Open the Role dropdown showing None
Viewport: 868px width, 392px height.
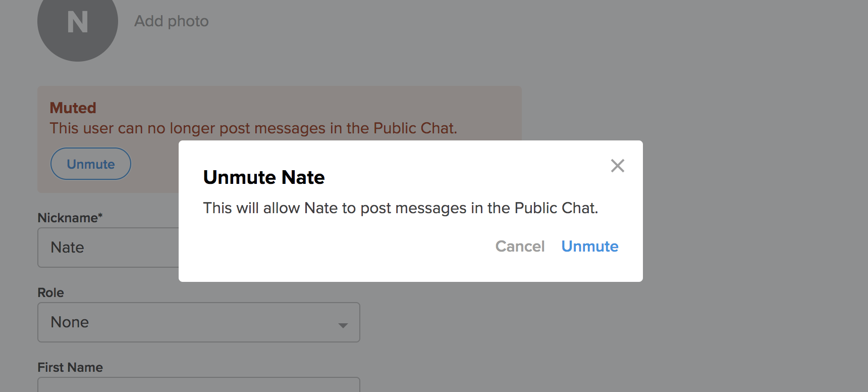coord(199,322)
